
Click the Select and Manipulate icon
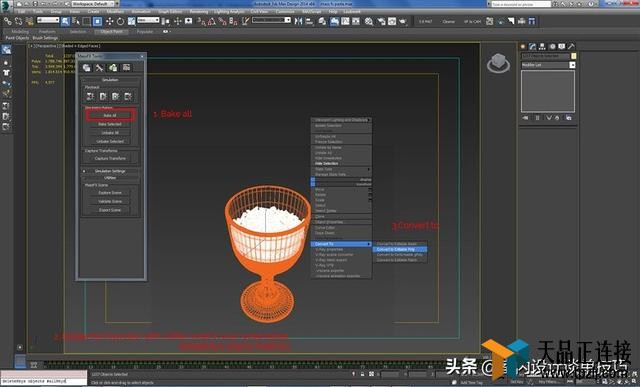(178, 21)
